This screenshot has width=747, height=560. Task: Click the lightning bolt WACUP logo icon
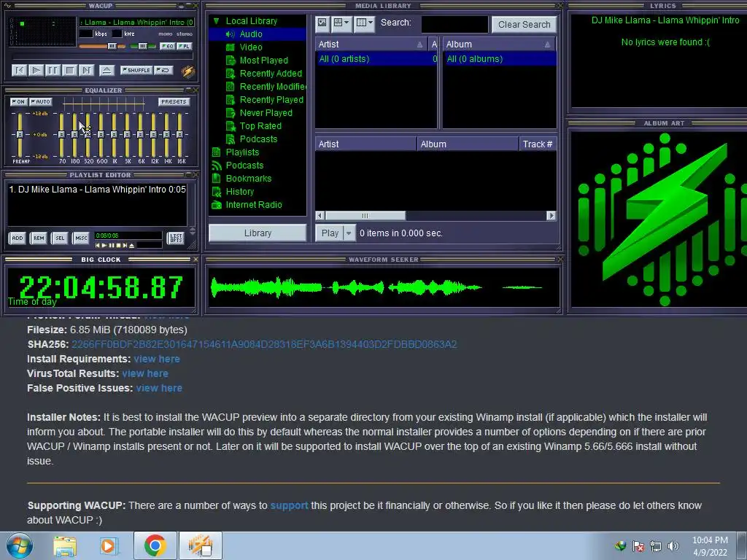point(187,71)
